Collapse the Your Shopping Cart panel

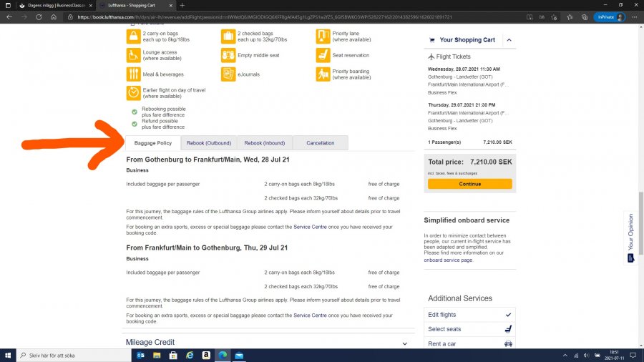[509, 40]
